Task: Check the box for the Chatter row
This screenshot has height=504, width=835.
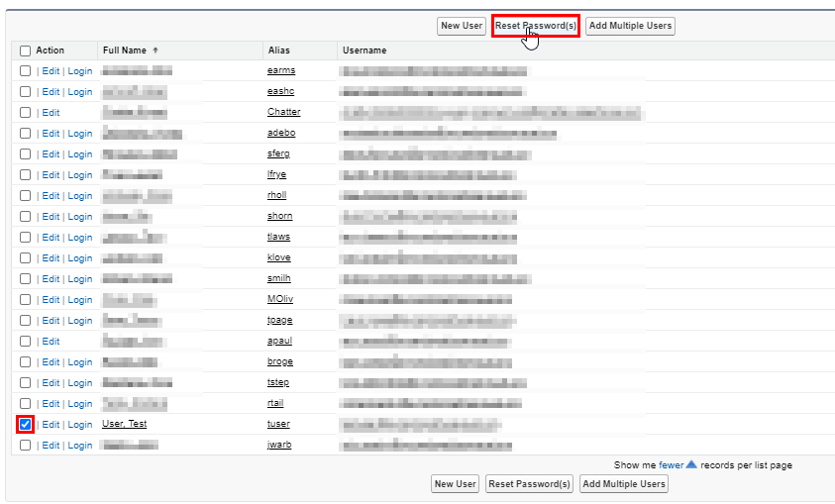Action: (25, 112)
